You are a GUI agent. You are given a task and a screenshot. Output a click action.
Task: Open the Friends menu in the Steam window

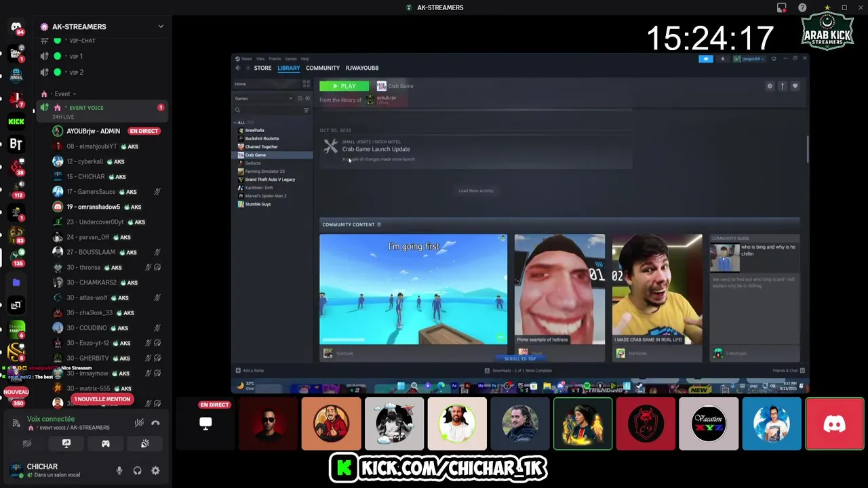click(275, 59)
